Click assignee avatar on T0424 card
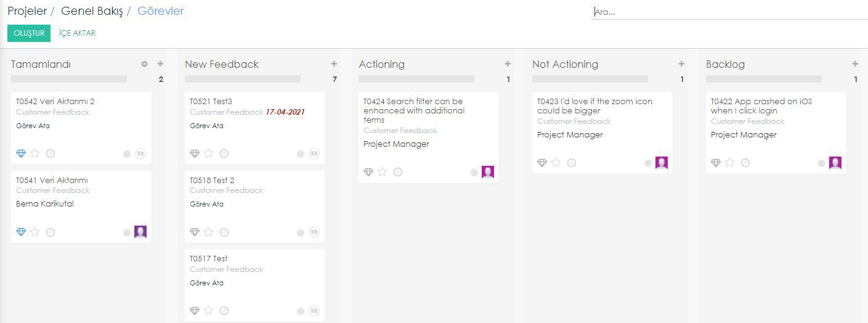Viewport: 868px width, 323px height. pos(488,172)
